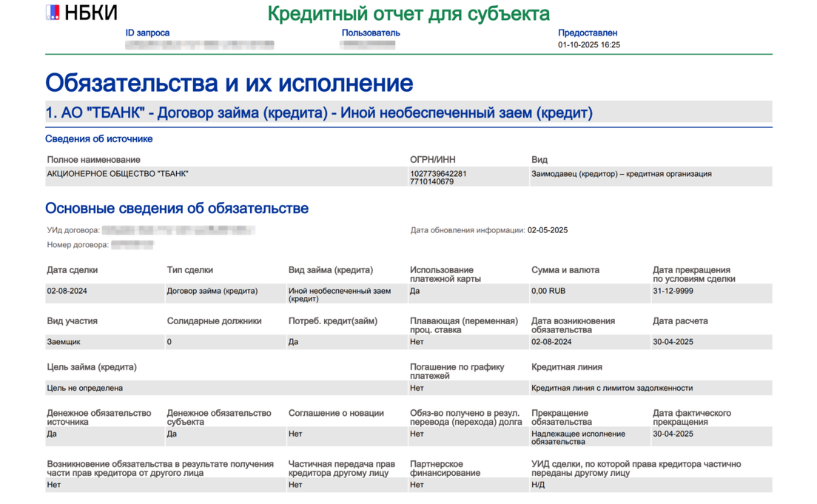Image resolution: width=817 pixels, height=504 pixels.
Task: Click the 'Пользователь' header label
Action: tap(371, 33)
